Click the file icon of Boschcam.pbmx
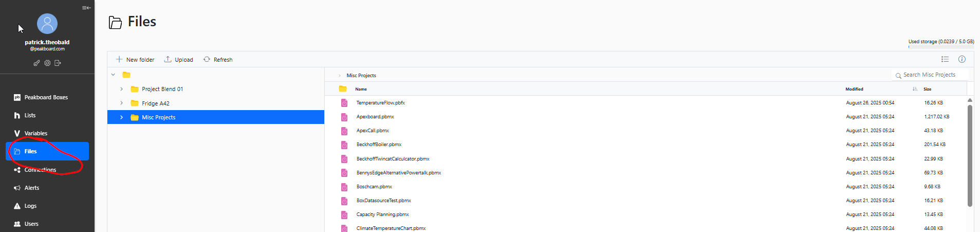The width and height of the screenshot is (980, 232). 344,187
